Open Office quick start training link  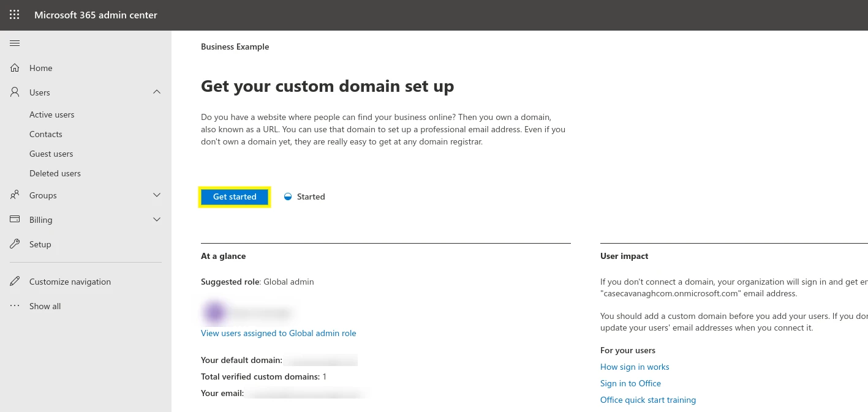(x=648, y=400)
